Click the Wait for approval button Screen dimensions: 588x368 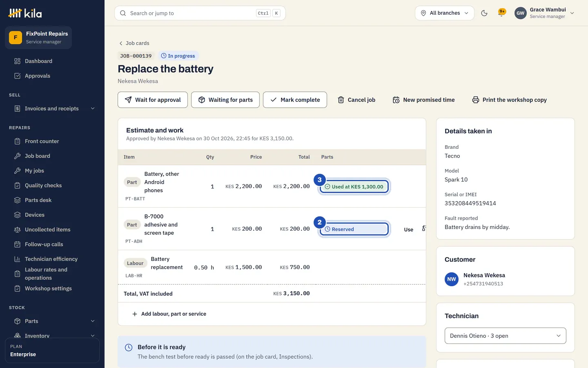tap(153, 100)
